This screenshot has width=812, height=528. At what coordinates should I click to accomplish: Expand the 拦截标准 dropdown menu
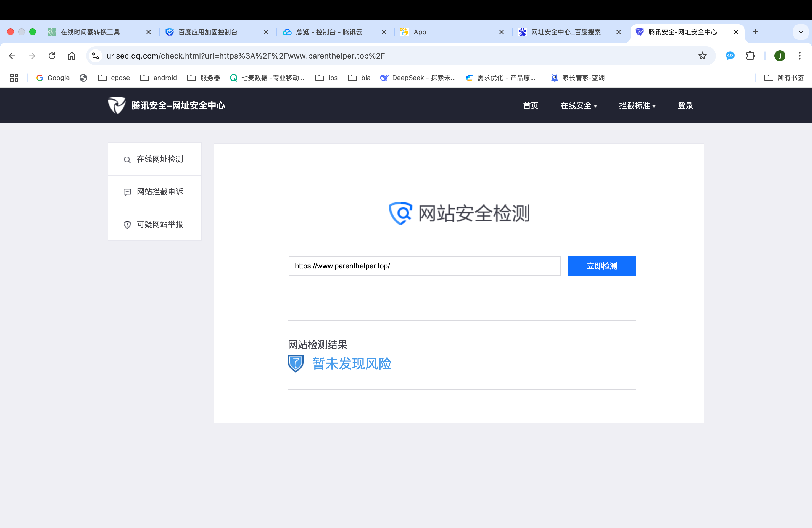(637, 106)
